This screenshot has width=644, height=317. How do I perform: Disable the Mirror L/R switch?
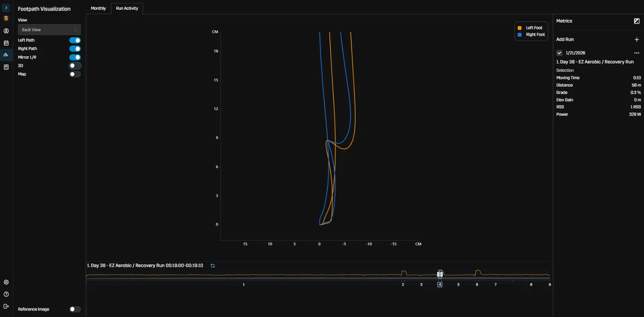coord(75,57)
